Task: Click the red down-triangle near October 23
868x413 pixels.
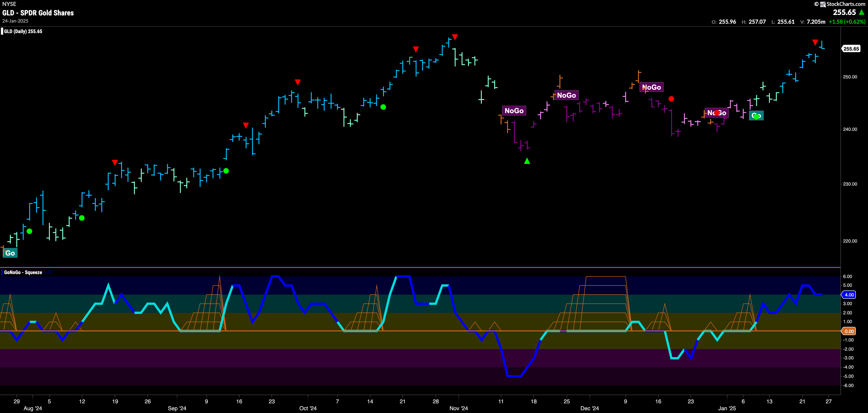Action: click(x=416, y=50)
